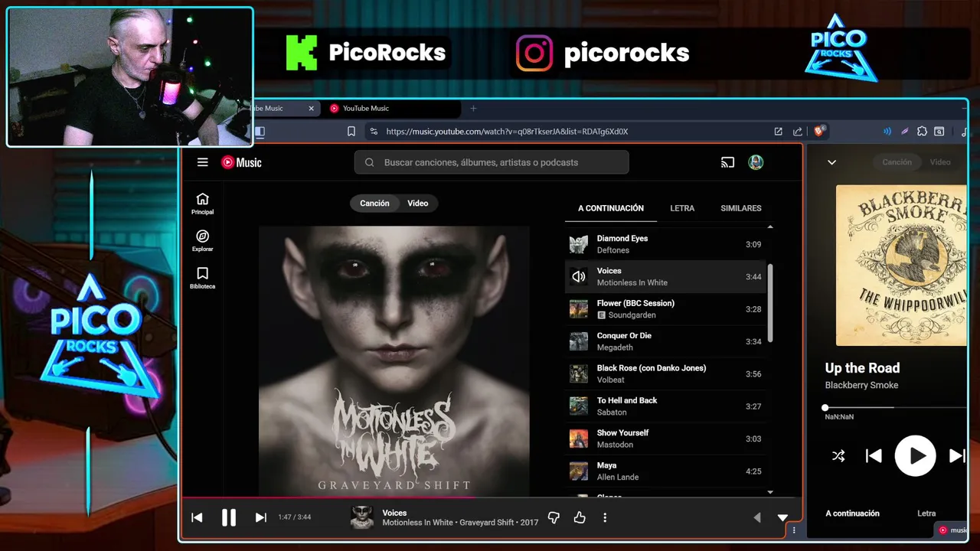Screen dimensions: 980x551
Task: Select the Canción toggle
Action: click(374, 203)
